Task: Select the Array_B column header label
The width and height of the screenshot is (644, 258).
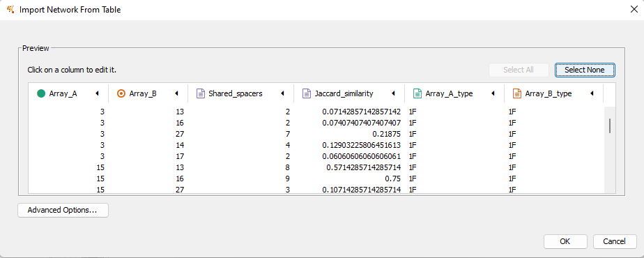Action: click(x=143, y=93)
